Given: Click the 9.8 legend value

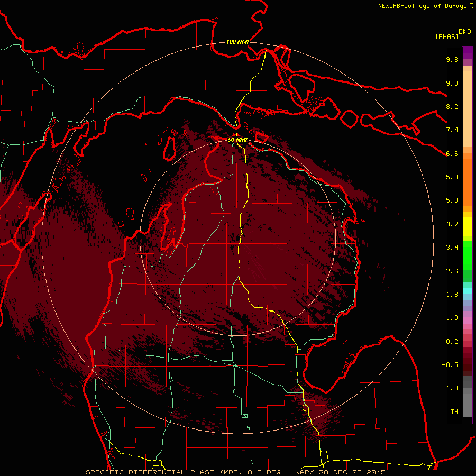Looking at the screenshot, I should point(452,59).
